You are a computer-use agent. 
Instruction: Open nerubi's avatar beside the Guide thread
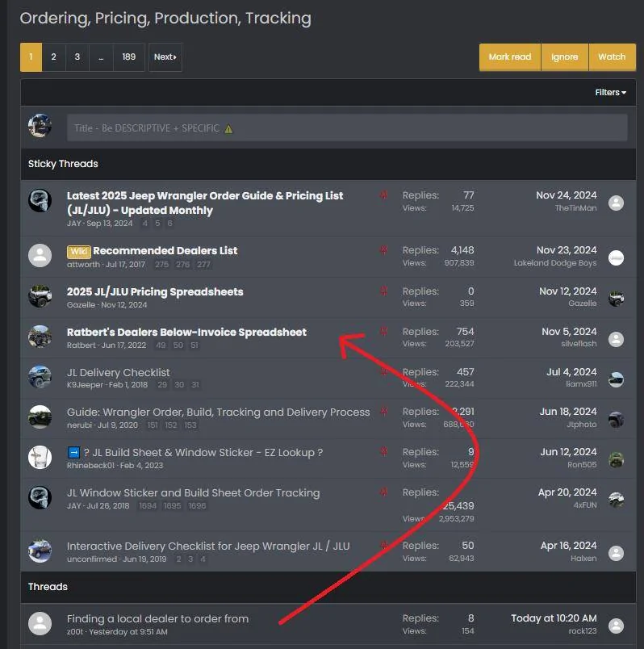point(40,417)
